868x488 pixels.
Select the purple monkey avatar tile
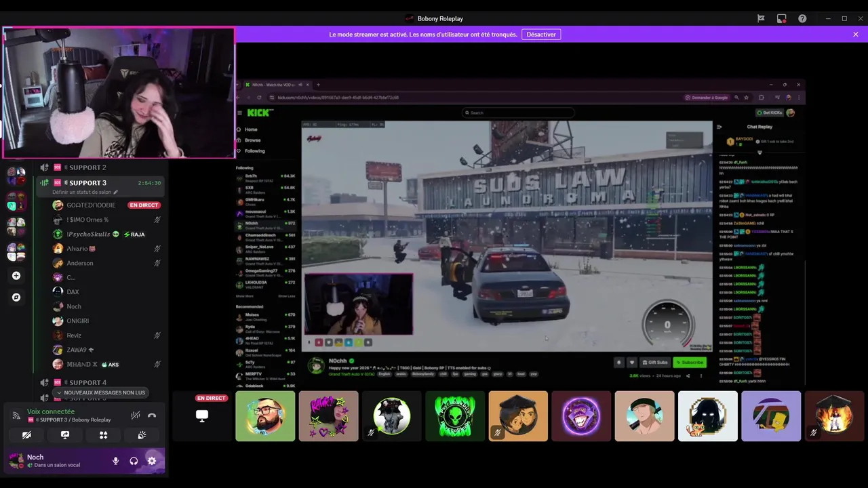click(x=581, y=416)
